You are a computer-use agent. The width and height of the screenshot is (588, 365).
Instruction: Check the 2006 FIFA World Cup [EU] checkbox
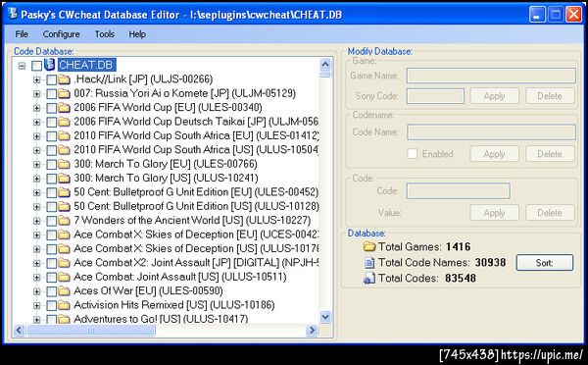(51, 108)
